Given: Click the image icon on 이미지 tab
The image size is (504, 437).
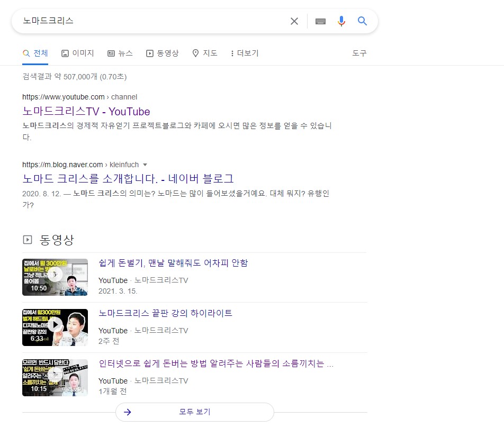Looking at the screenshot, I should point(65,53).
